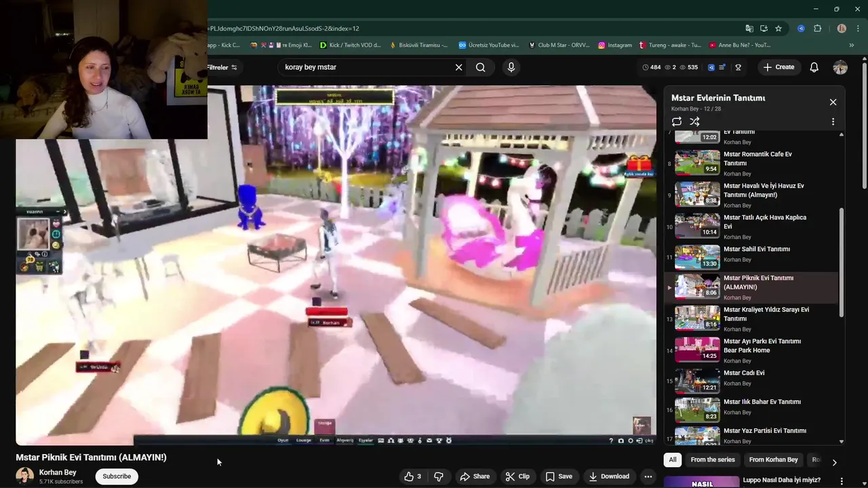Open playlist more options menu
Image resolution: width=868 pixels, height=488 pixels.
pos(833,122)
